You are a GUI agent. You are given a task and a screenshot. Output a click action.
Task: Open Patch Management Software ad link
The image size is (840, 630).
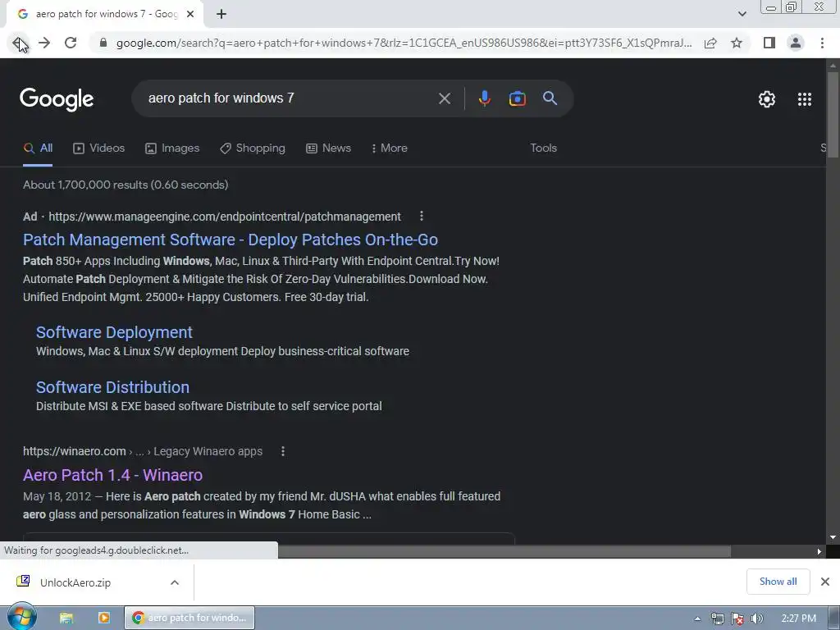tap(231, 240)
